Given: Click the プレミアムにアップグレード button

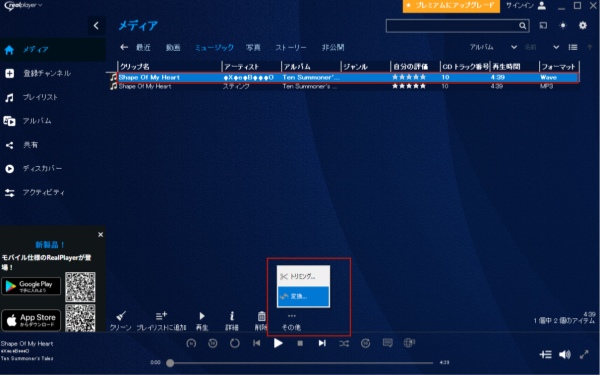Looking at the screenshot, I should click(451, 6).
